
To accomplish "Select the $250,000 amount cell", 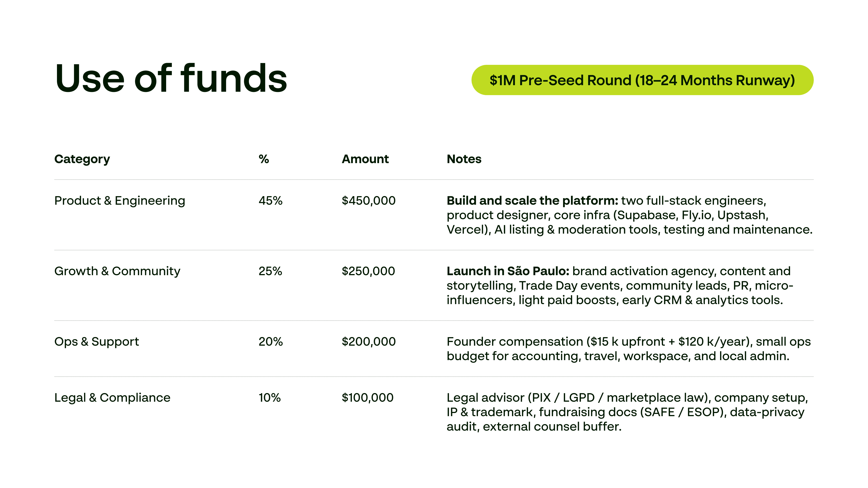I will pos(368,271).
